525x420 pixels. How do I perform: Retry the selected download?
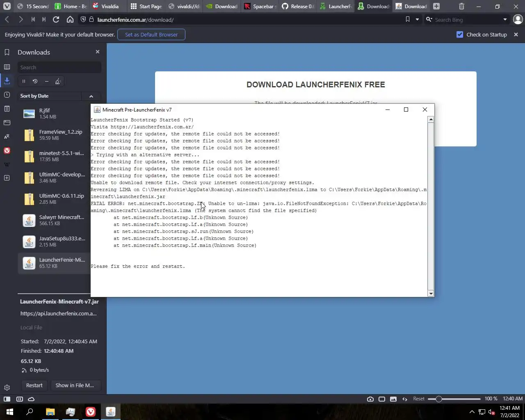point(35,81)
